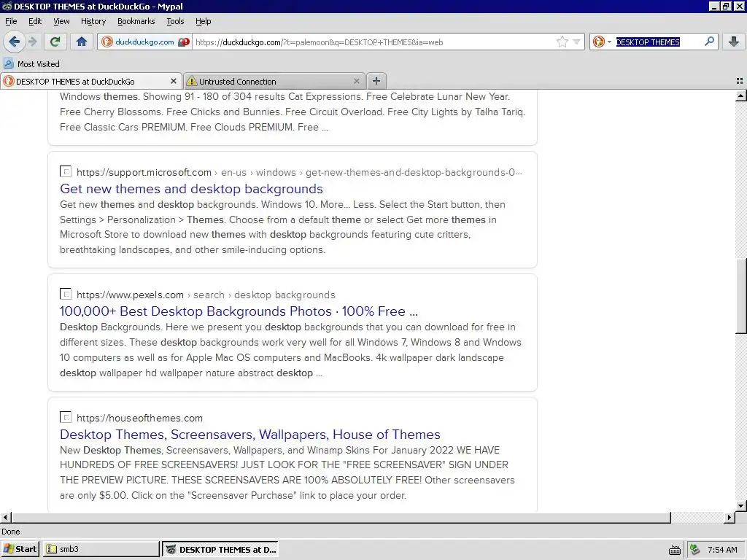Click the duckduckgo.com site identity button
747x560 pixels.
[145, 42]
